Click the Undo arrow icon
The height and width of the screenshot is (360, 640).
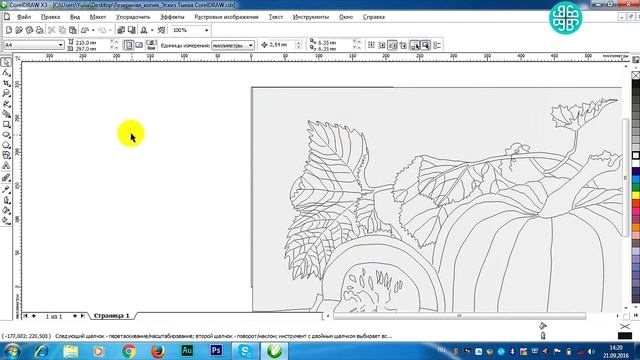[85, 30]
